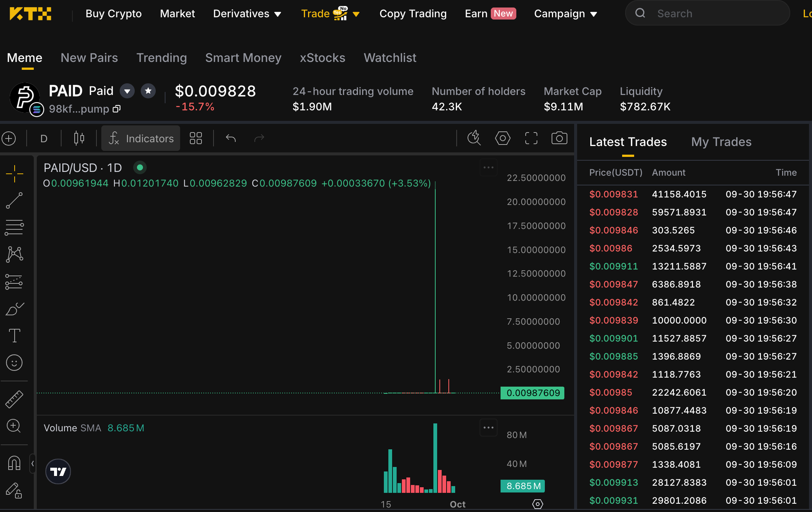Viewport: 812px width, 512px height.
Task: Click the Volume SMA legend
Action: pyautogui.click(x=94, y=428)
